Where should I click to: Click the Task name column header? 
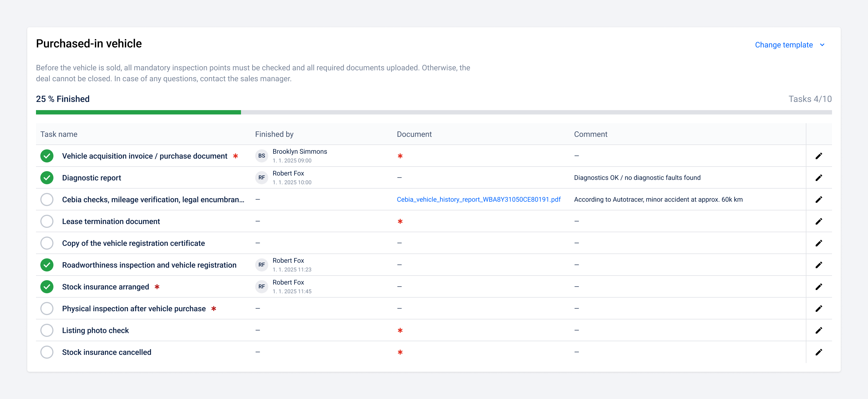(59, 134)
